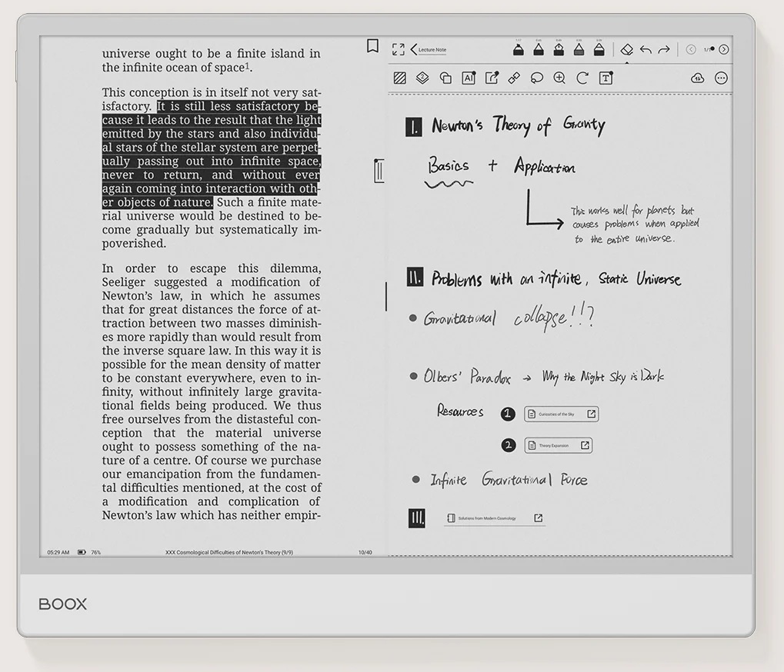This screenshot has width=784, height=672.
Task: Tap the zoom-in magnifier icon
Action: click(559, 78)
